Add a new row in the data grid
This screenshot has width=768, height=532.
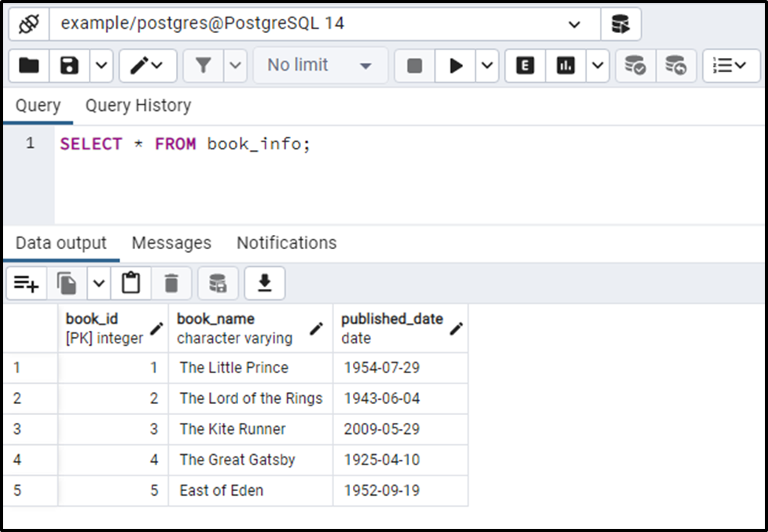click(x=26, y=283)
